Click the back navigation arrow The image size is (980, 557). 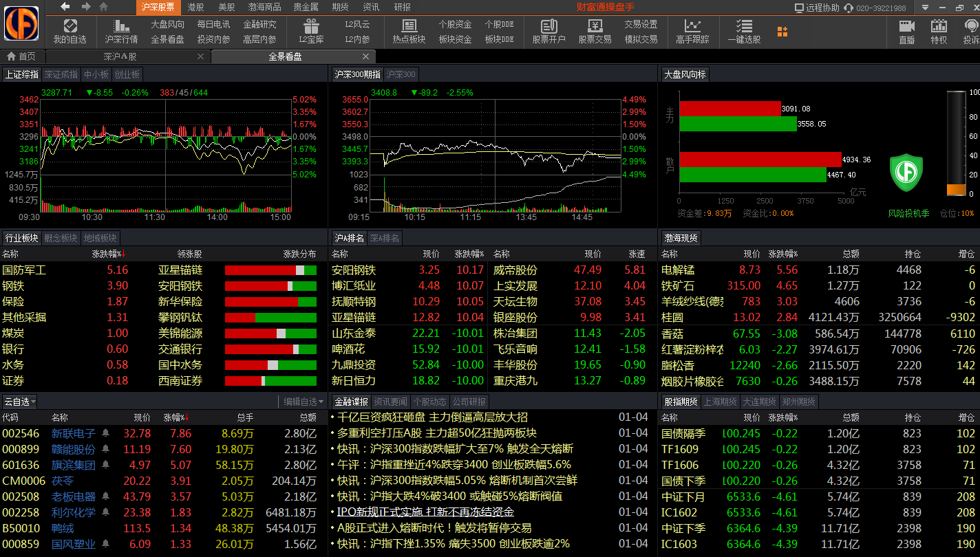(x=65, y=7)
